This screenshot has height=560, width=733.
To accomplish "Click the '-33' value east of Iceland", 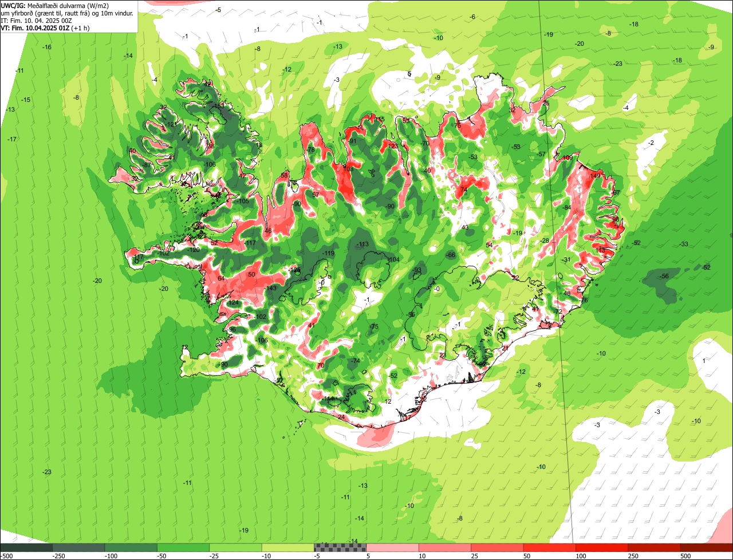I will (x=684, y=244).
